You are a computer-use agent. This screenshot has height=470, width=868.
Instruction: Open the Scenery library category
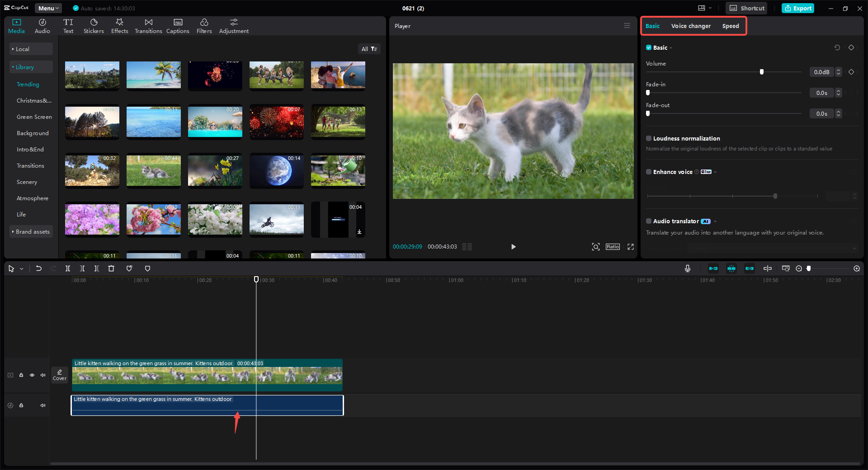27,182
